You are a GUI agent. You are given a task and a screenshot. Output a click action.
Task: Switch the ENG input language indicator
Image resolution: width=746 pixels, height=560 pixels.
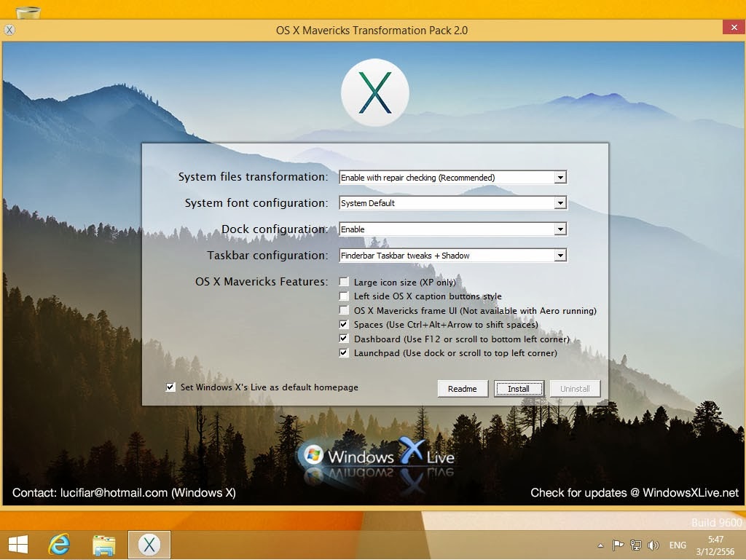(x=678, y=545)
